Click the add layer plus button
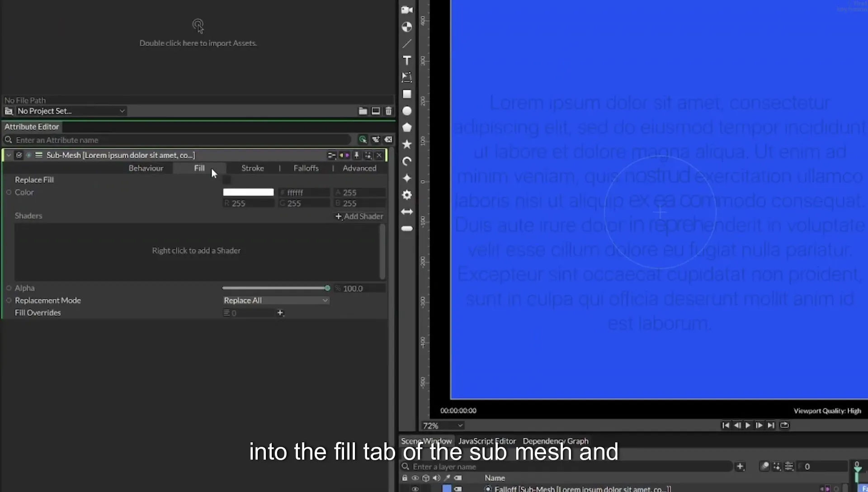 tap(740, 467)
